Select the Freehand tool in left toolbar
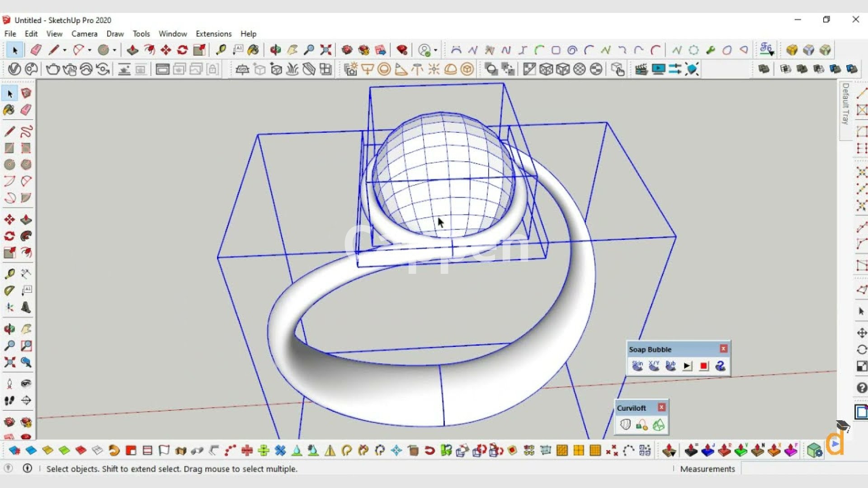 (x=26, y=131)
